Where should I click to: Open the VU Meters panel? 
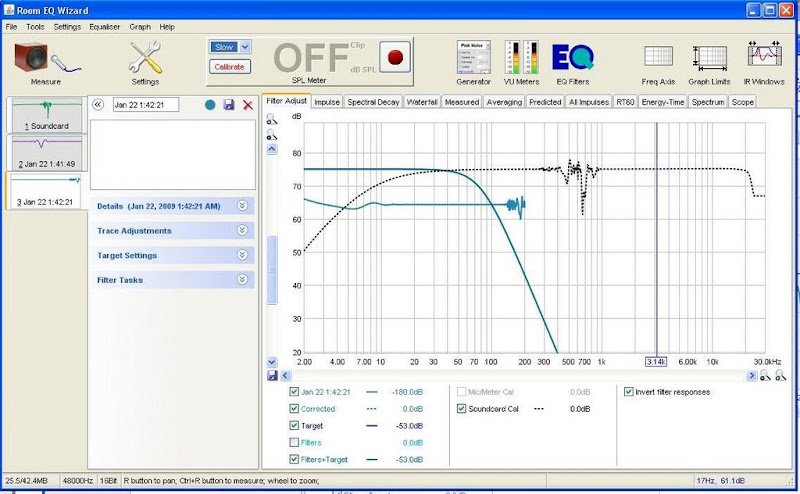[x=520, y=60]
